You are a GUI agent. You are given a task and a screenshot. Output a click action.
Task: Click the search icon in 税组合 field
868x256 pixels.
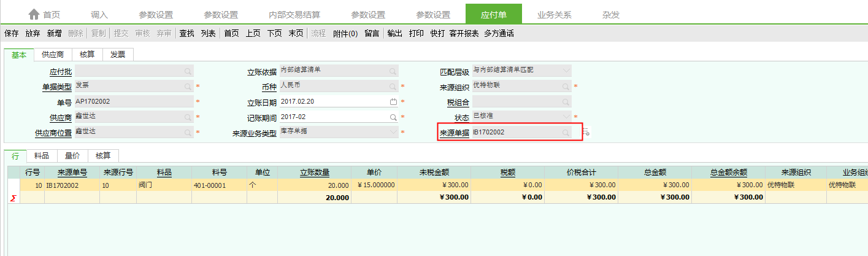click(566, 102)
